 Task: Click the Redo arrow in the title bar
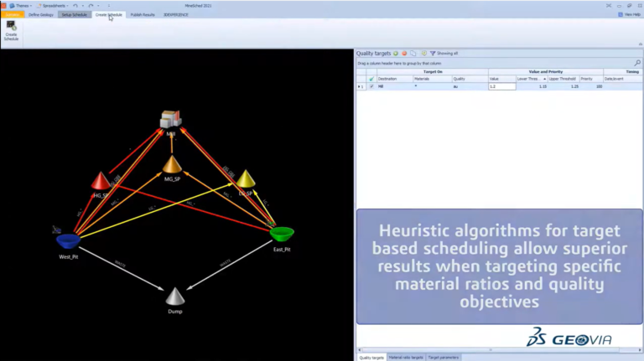click(91, 6)
